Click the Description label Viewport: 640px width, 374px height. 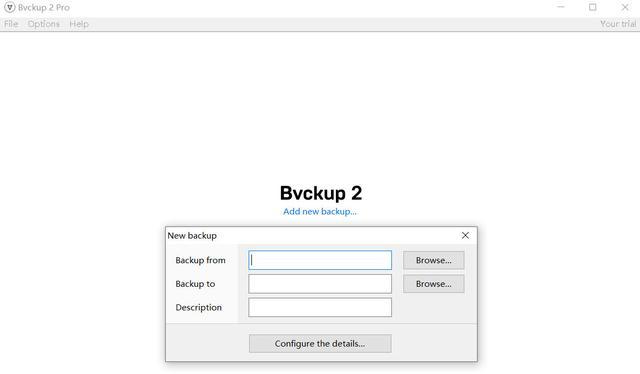tap(199, 307)
